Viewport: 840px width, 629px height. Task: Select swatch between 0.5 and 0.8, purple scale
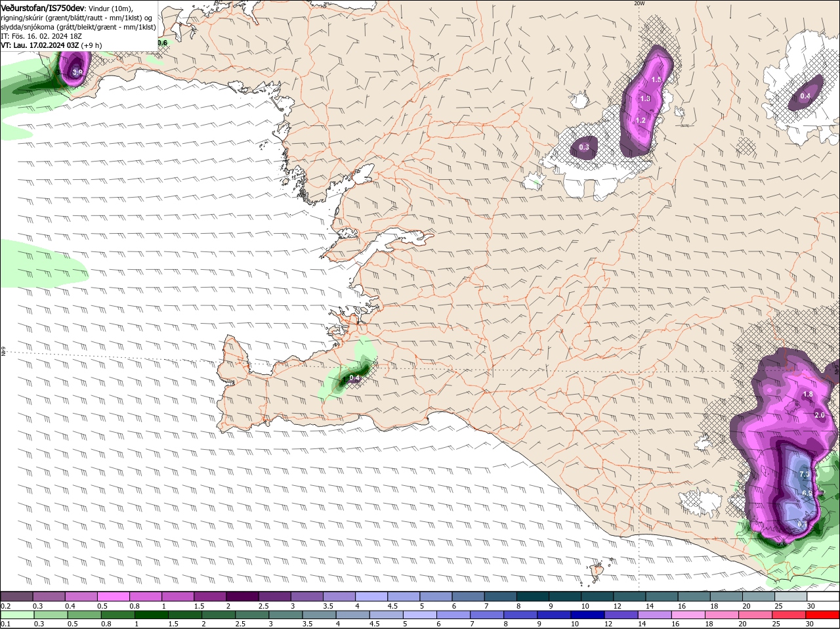click(x=114, y=597)
